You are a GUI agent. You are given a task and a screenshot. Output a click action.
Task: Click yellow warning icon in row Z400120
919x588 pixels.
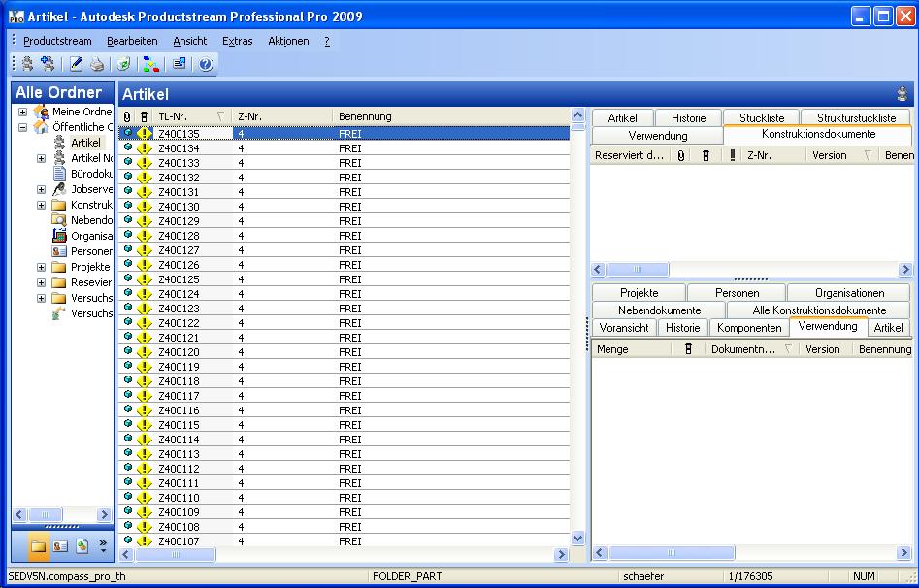pos(145,352)
